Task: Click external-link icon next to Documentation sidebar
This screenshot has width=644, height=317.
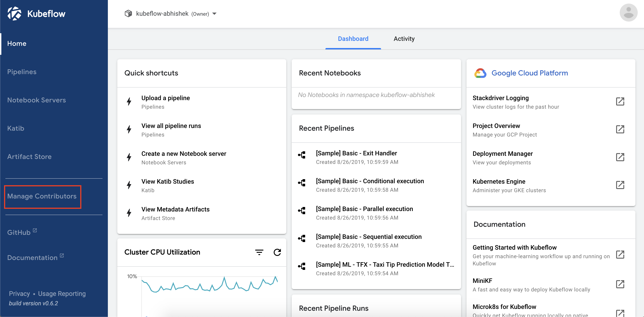Action: [x=62, y=255]
